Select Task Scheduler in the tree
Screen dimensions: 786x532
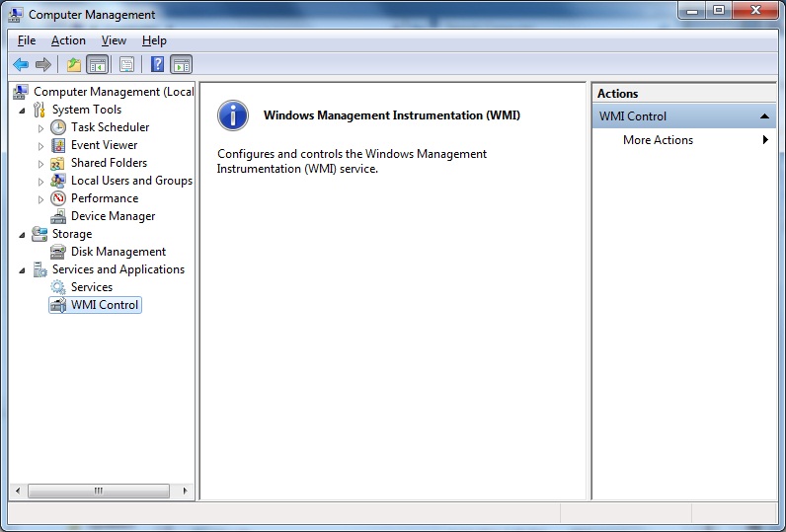pos(111,127)
